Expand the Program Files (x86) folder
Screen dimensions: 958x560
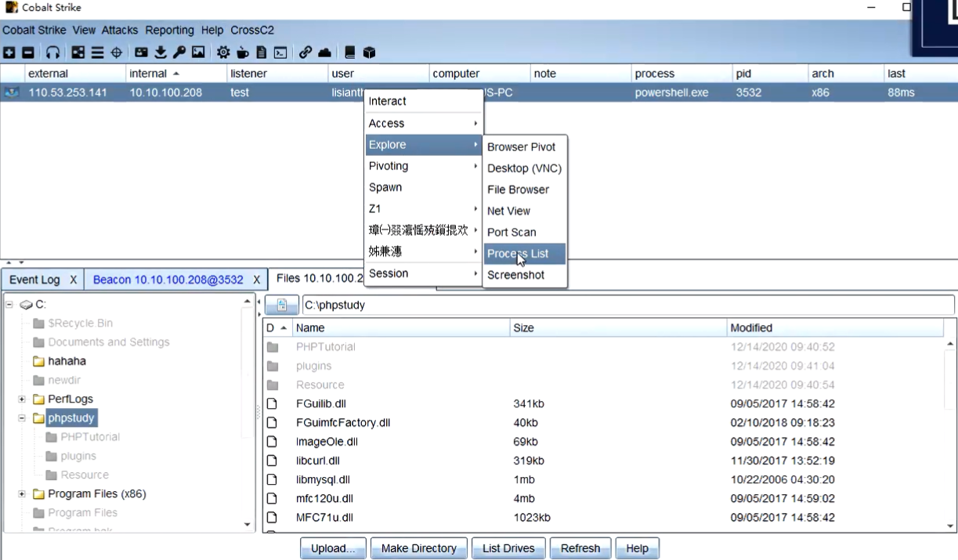[22, 494]
